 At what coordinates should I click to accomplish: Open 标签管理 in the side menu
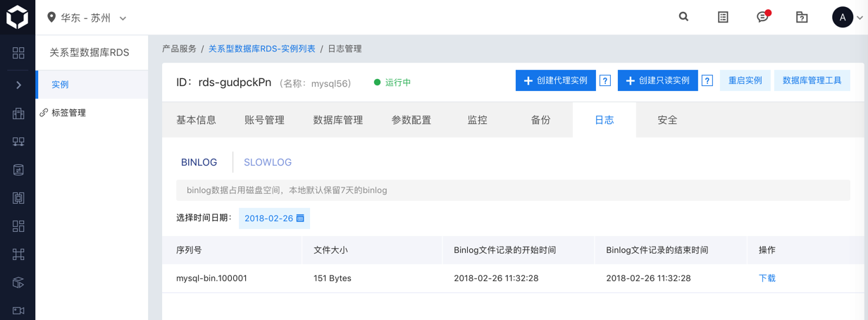point(68,113)
